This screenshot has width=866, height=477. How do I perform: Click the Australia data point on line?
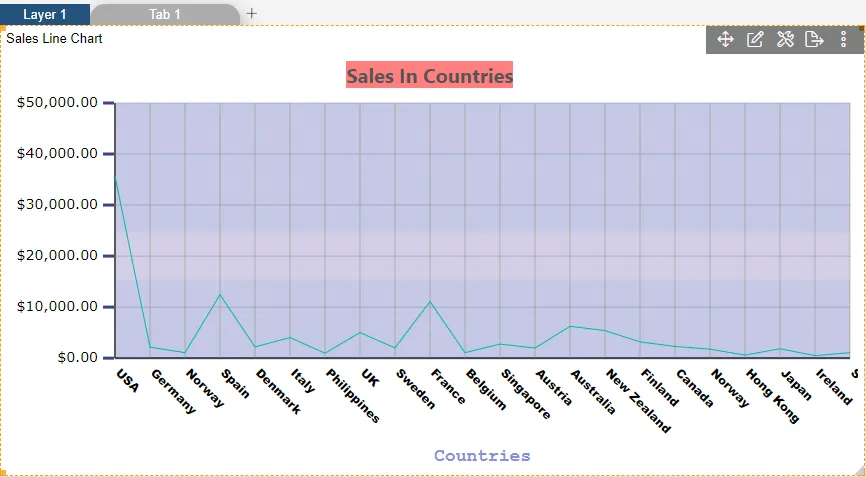pos(570,326)
